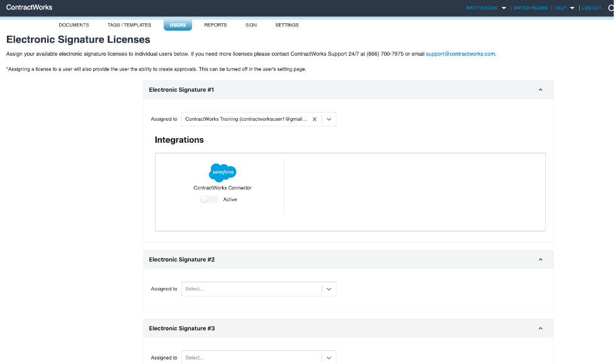The image size is (615, 364).
Task: Click the ContractWorks Connector label
Action: pyautogui.click(x=222, y=188)
